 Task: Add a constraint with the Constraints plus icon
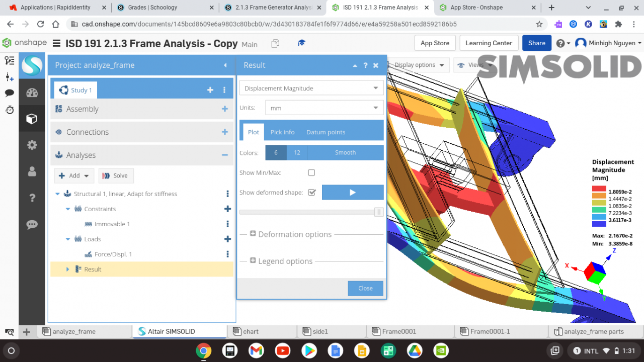(x=227, y=209)
